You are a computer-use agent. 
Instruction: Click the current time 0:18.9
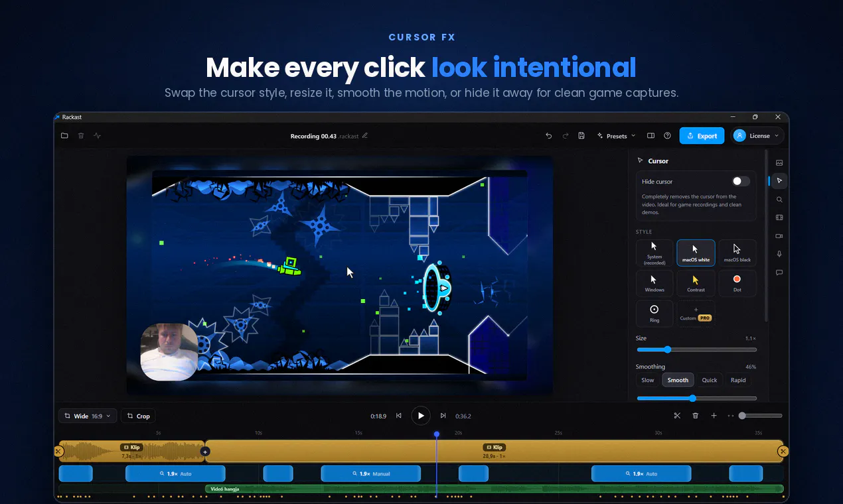pos(378,416)
